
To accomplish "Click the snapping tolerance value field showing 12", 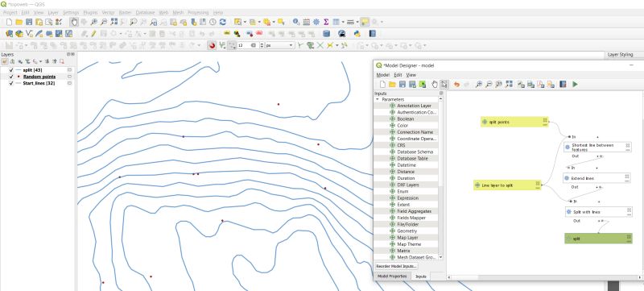I will (x=248, y=45).
